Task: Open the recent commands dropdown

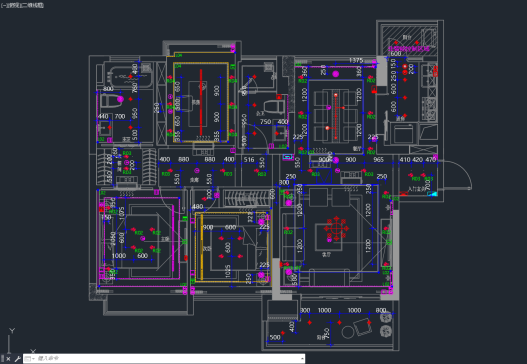Action: pos(30,359)
